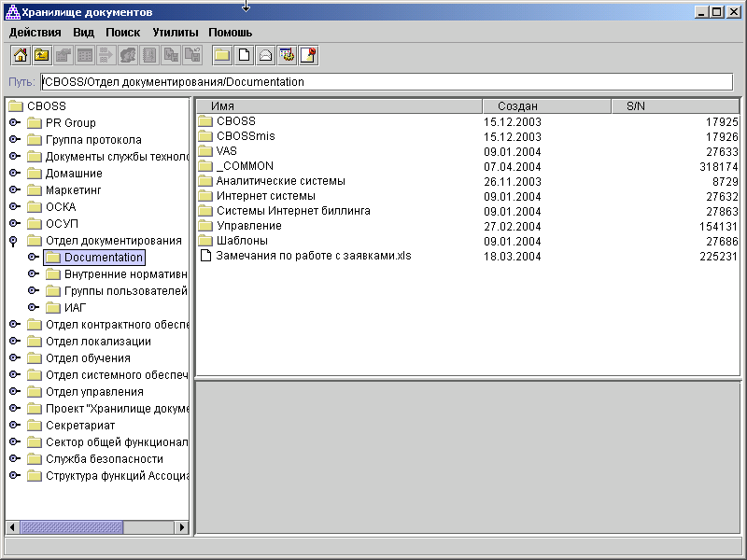The image size is (747, 560).
Task: Open the Поиск menu
Action: pyautogui.click(x=123, y=33)
